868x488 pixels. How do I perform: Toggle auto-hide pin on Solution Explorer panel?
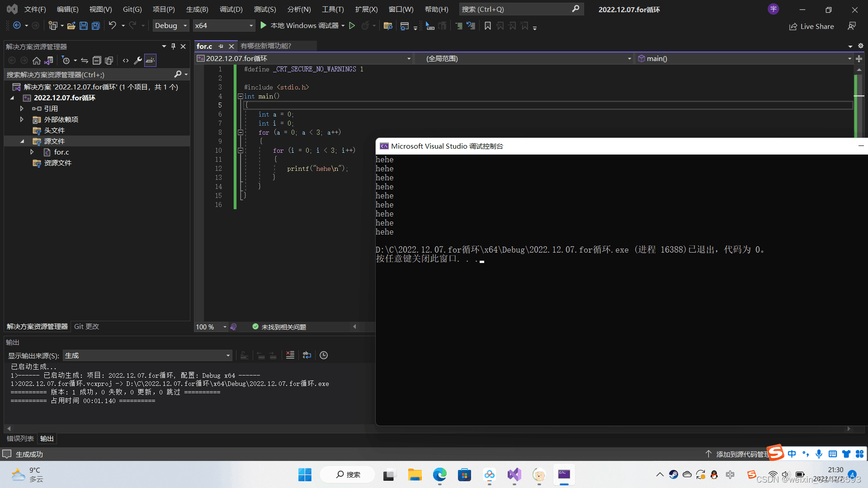tap(173, 46)
